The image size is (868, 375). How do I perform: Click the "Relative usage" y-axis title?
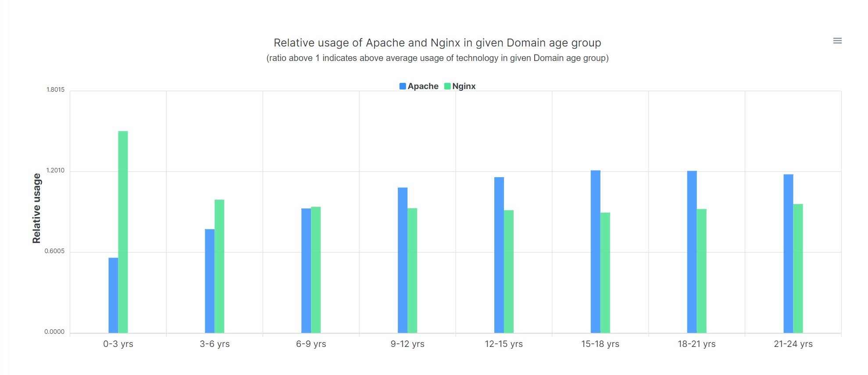click(36, 208)
